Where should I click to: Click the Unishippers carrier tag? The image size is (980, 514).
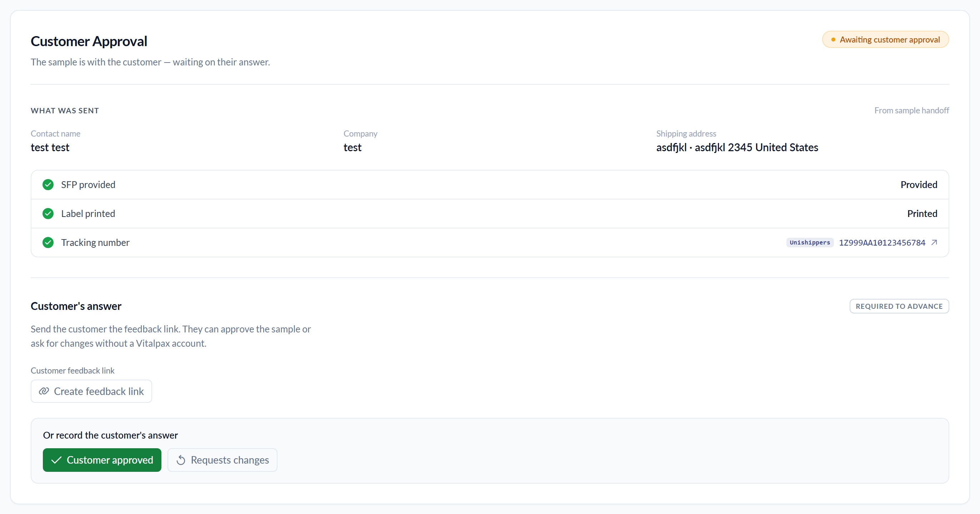click(810, 243)
